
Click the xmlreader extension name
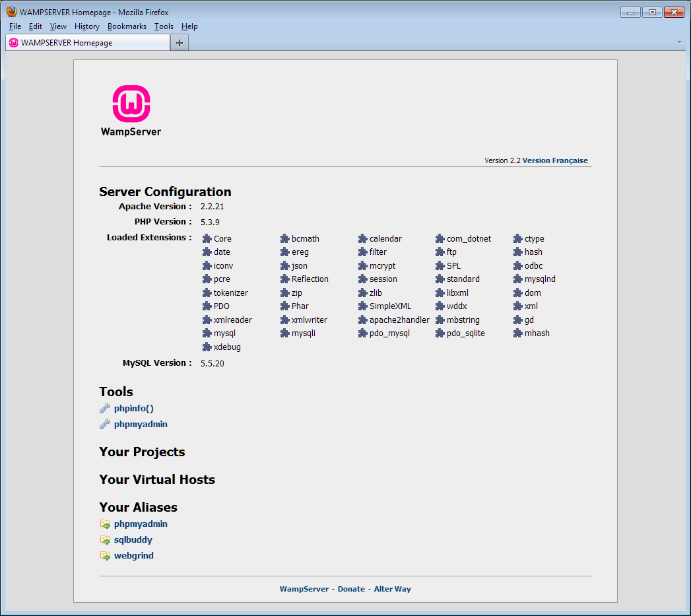tap(233, 320)
